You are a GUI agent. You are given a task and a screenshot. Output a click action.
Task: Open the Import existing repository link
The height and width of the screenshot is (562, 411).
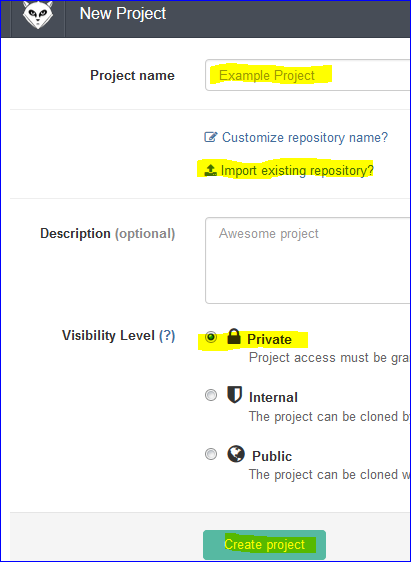(297, 171)
